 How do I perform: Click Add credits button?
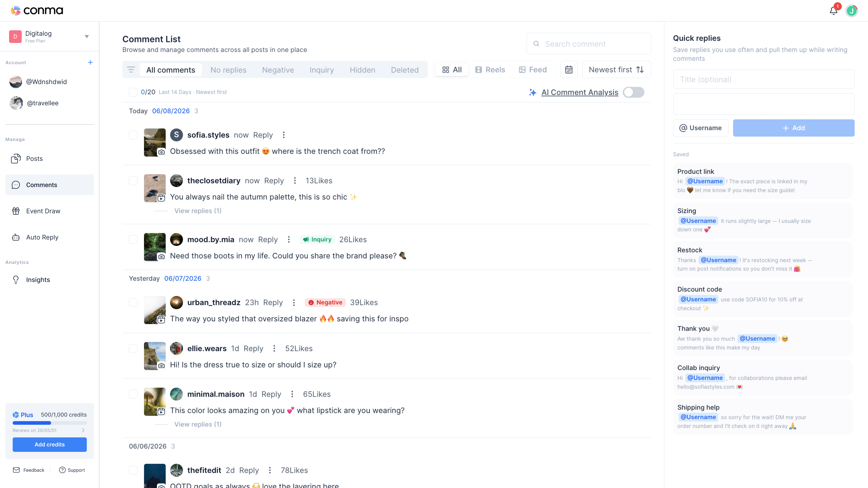[50, 445]
